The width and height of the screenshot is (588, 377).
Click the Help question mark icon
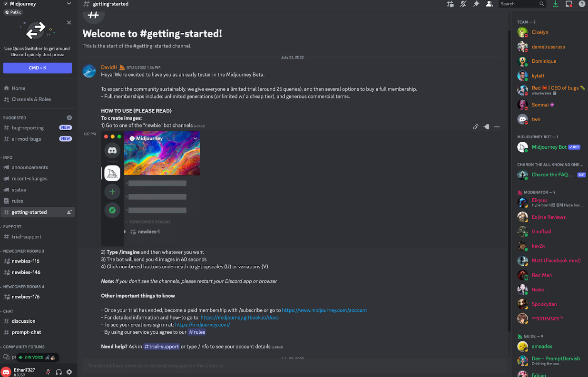click(582, 4)
